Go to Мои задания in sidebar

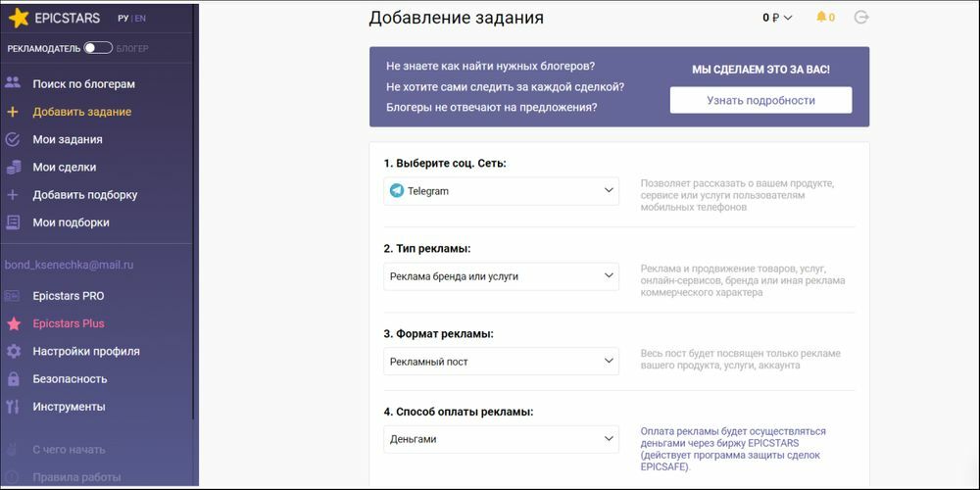point(68,139)
